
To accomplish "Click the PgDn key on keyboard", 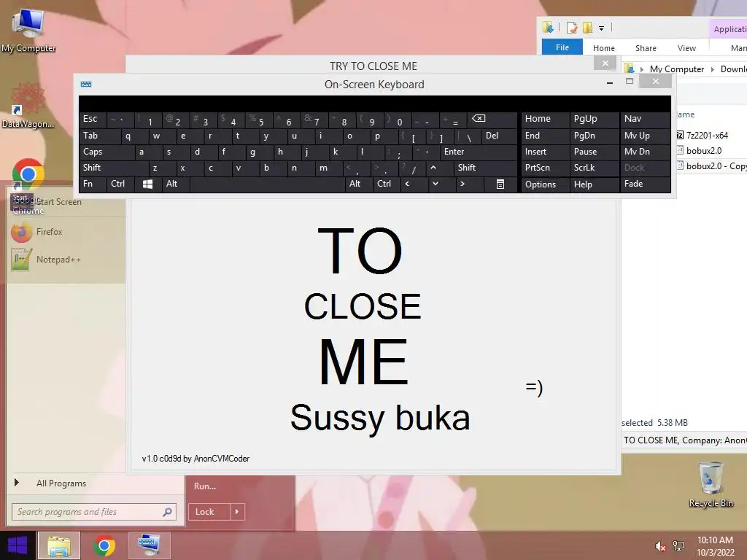I will pyautogui.click(x=594, y=136).
